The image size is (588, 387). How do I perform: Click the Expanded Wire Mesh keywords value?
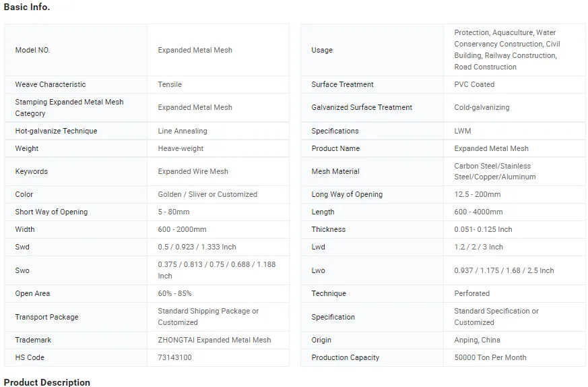point(193,171)
